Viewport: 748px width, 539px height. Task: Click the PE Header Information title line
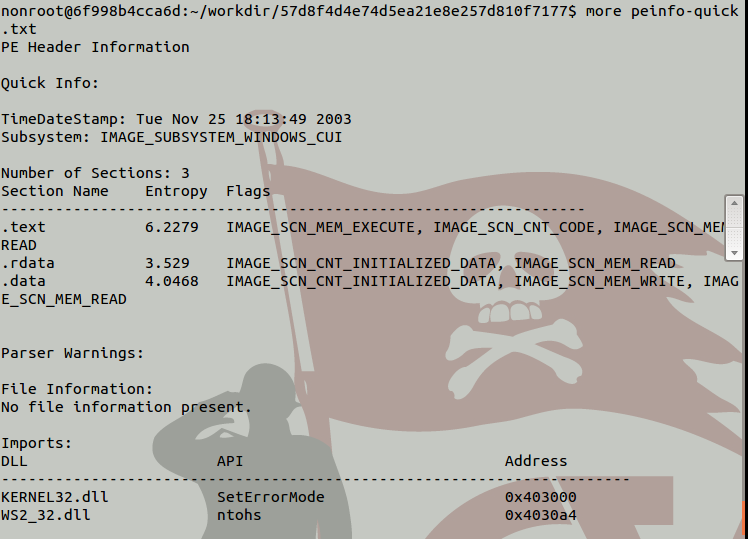95,47
